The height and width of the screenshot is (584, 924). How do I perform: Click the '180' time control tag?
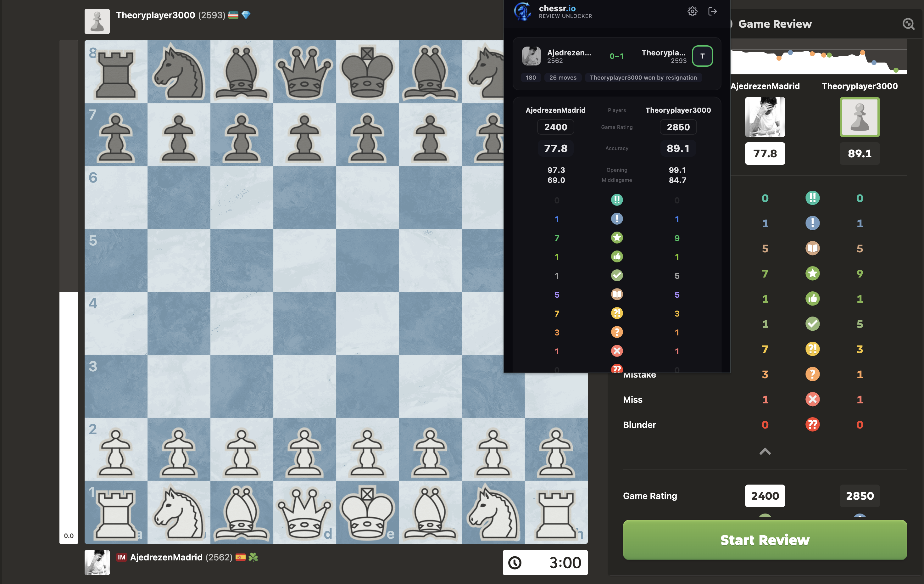(531, 77)
